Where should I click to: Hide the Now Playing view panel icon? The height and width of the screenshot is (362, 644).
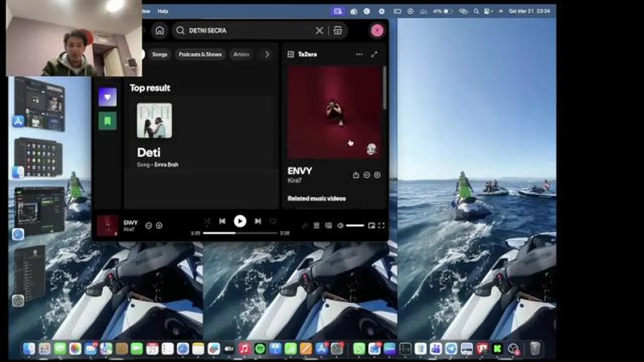(291, 54)
